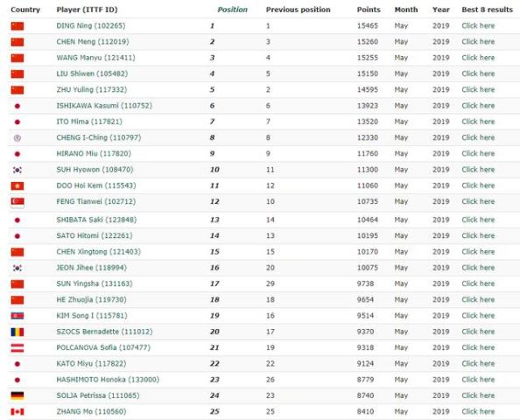Click the Previous position column header
Screen dimensions: 520x420
[x=299, y=10]
